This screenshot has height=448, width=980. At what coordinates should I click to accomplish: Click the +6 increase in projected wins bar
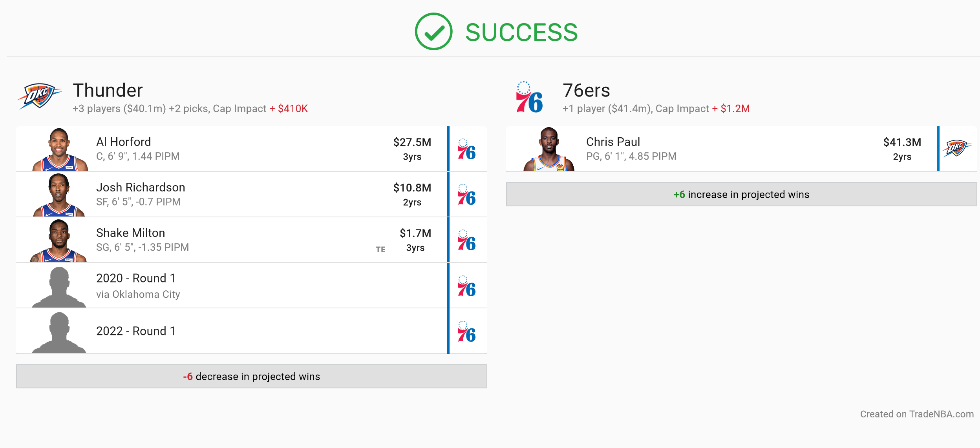[x=741, y=194]
